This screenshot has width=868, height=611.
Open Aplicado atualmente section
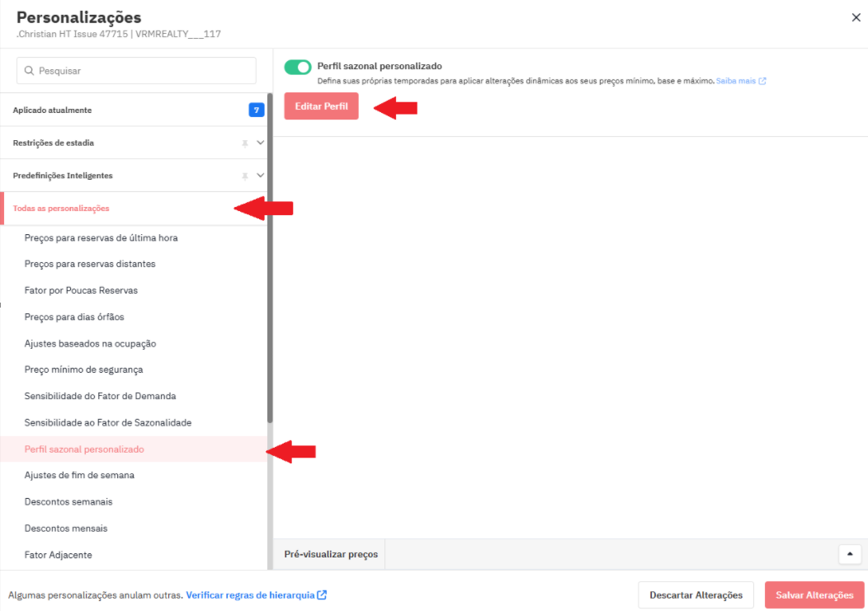point(52,110)
